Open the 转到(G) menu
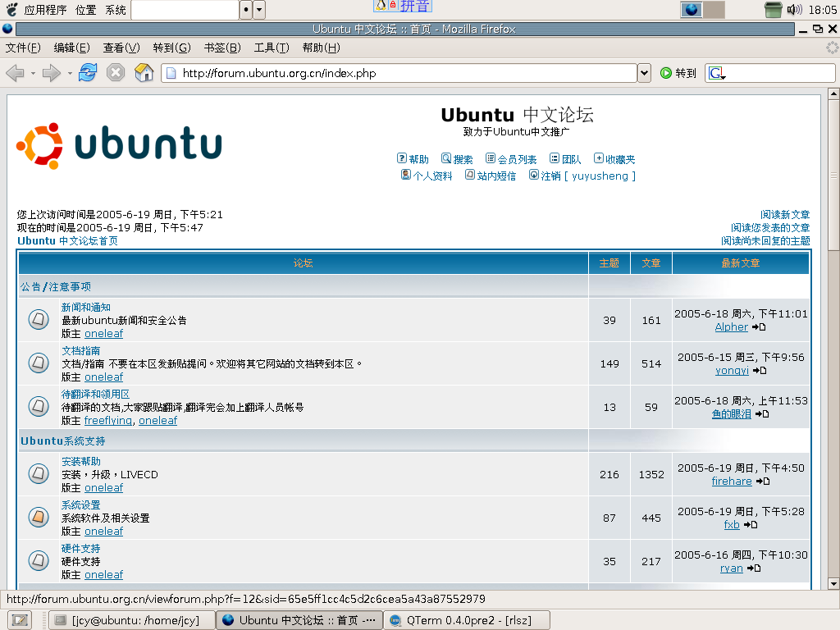840x630 pixels. click(171, 48)
